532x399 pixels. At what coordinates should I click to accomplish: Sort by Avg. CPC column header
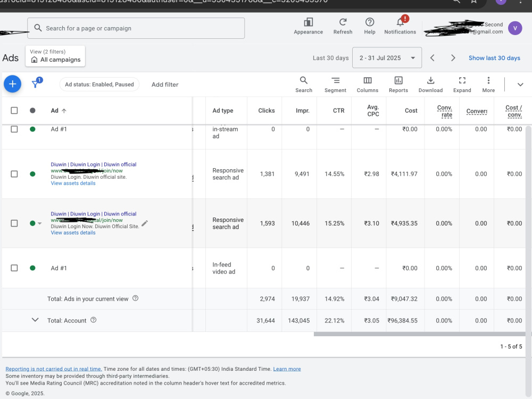(x=373, y=111)
